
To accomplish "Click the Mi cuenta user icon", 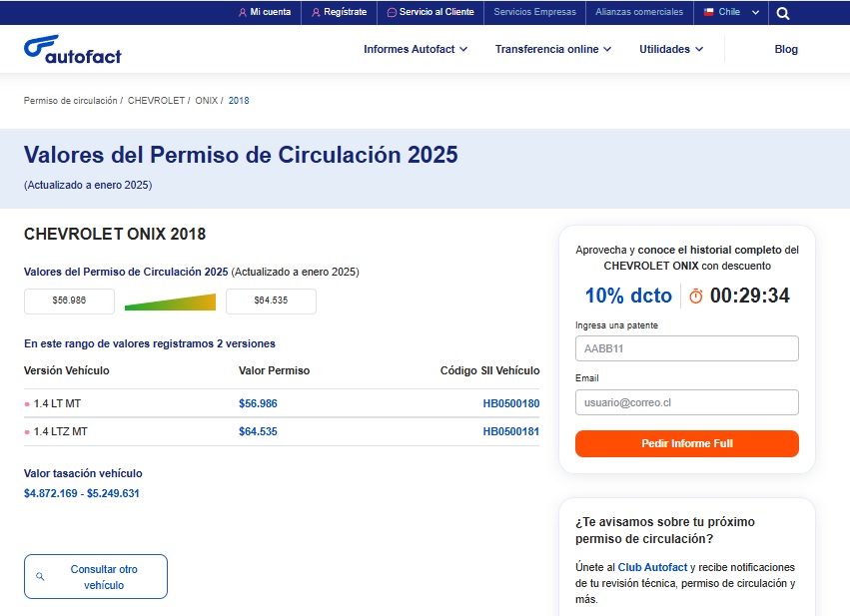I will (x=243, y=13).
